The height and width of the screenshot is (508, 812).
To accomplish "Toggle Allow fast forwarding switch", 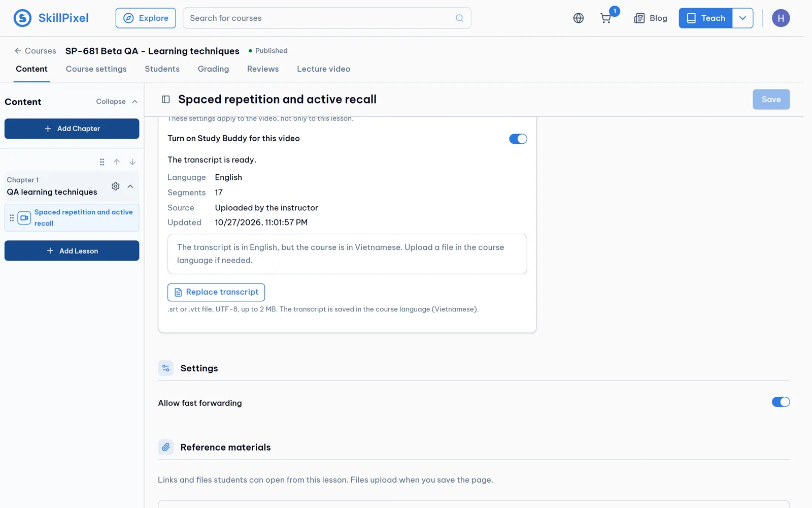I will point(781,402).
